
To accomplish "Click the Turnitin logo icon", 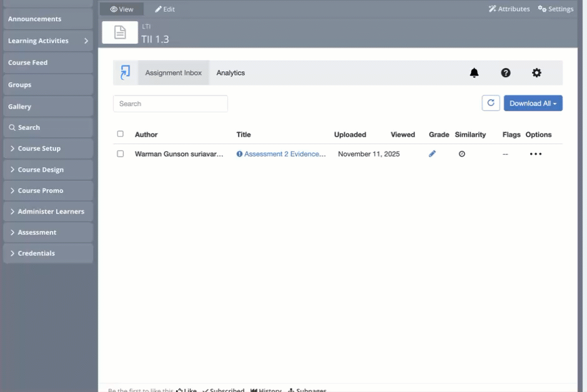I will (126, 72).
